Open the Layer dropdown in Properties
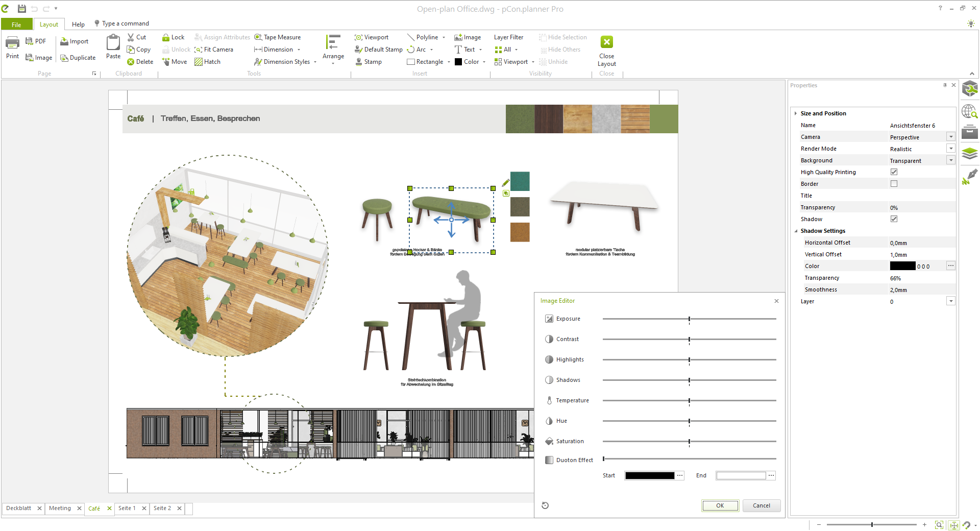Image resolution: width=980 pixels, height=531 pixels. coord(951,301)
